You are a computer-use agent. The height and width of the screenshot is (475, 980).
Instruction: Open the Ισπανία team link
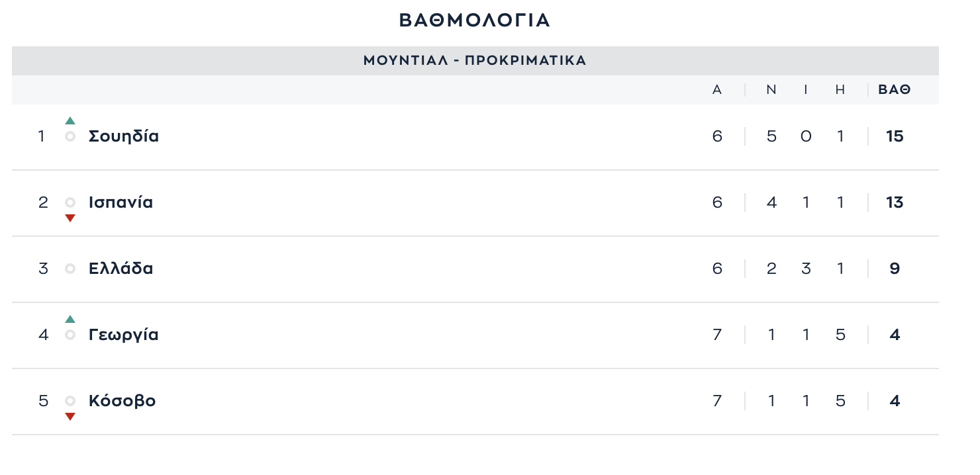(121, 202)
